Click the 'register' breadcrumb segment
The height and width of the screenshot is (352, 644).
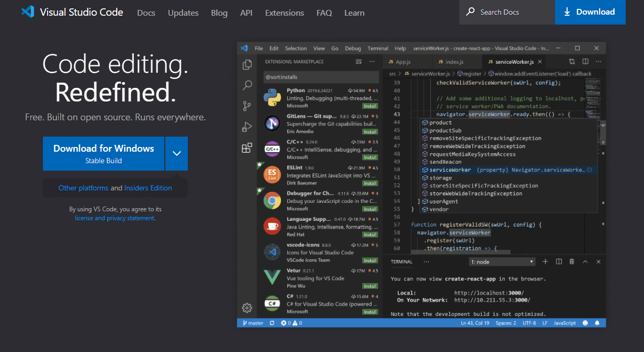click(469, 74)
